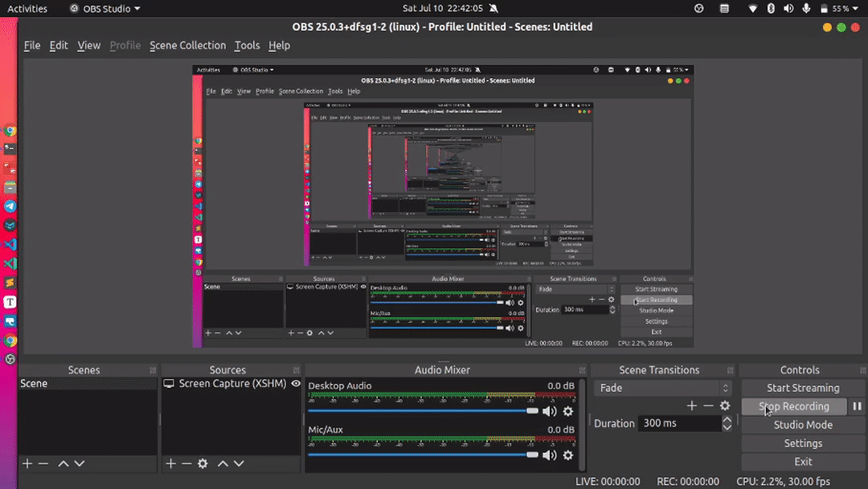
Task: Increase the transition Duration with up arrow
Action: [727, 419]
